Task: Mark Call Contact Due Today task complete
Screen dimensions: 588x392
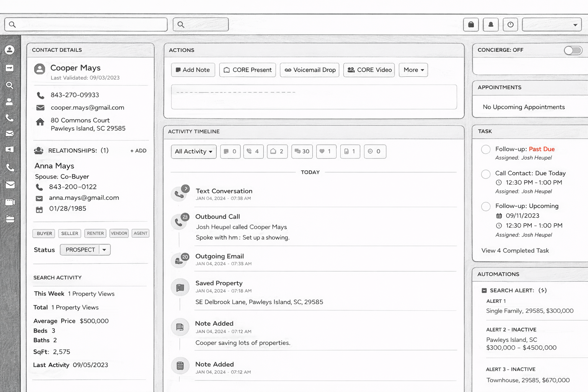Action: click(486, 174)
